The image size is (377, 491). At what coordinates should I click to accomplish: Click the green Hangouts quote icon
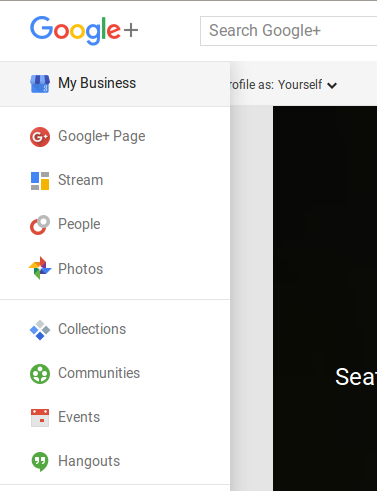tap(40, 462)
